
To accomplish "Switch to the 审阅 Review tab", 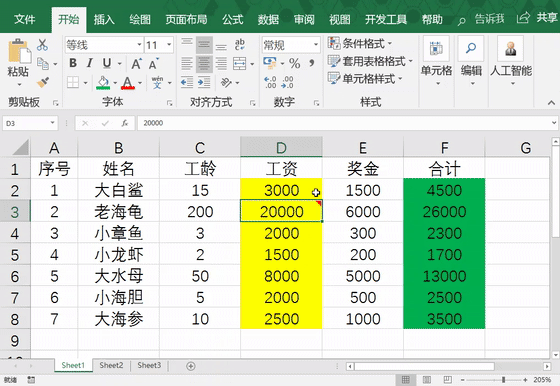I will pos(304,19).
